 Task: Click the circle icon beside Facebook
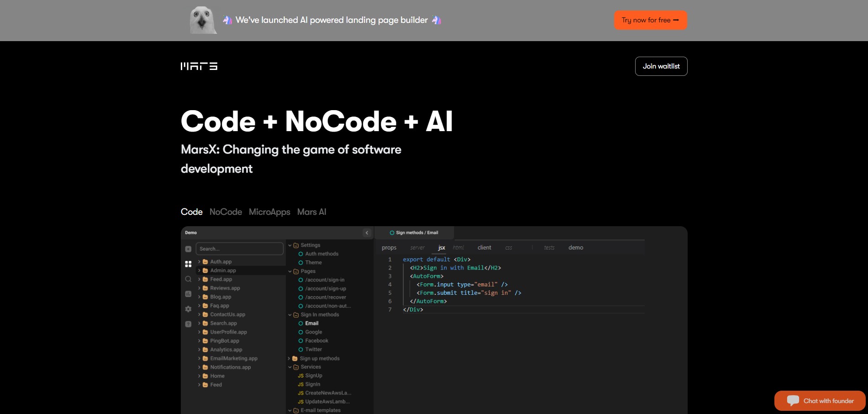pos(300,341)
